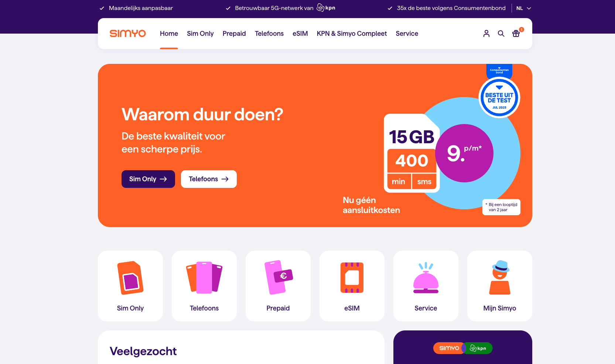Expand the NL language dropdown
Viewport: 615px width, 364px height.
click(x=523, y=8)
